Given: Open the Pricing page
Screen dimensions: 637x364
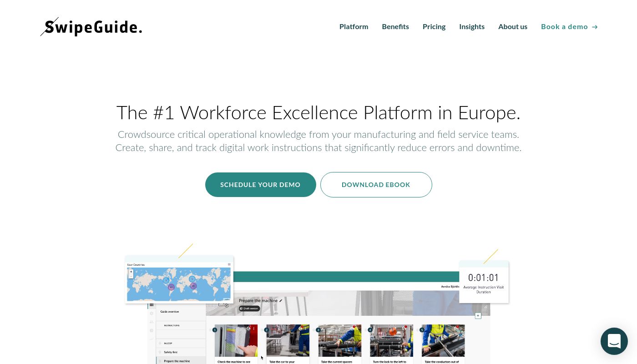Looking at the screenshot, I should (434, 26).
